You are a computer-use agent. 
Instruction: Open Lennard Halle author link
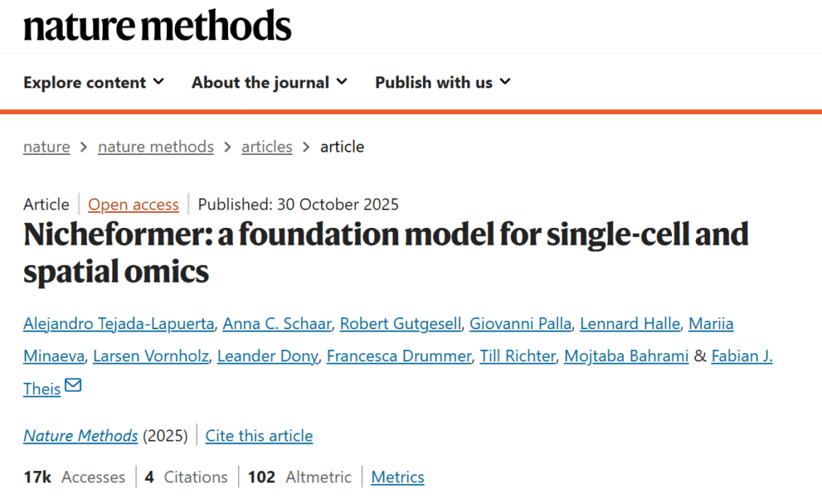(630, 323)
